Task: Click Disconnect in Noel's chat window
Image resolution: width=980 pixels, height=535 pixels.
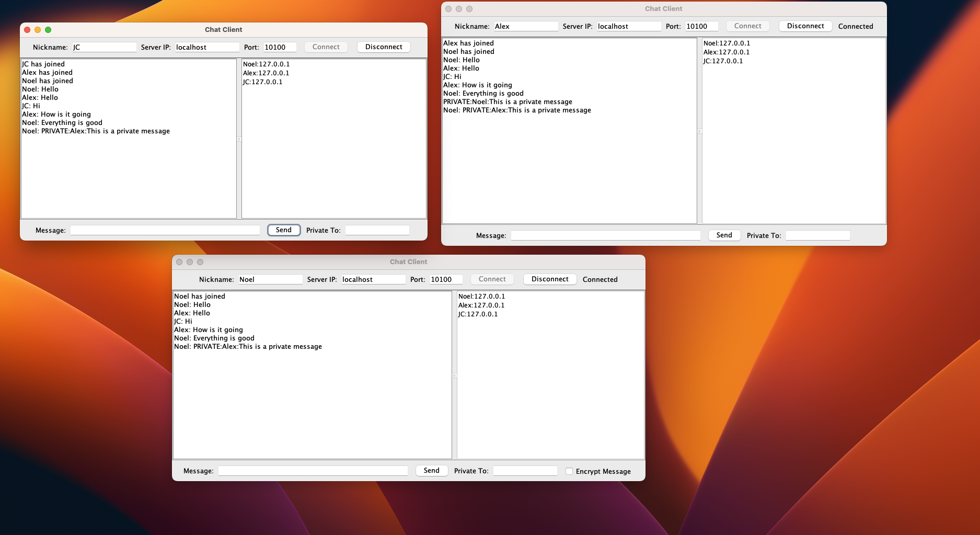Action: [x=550, y=279]
